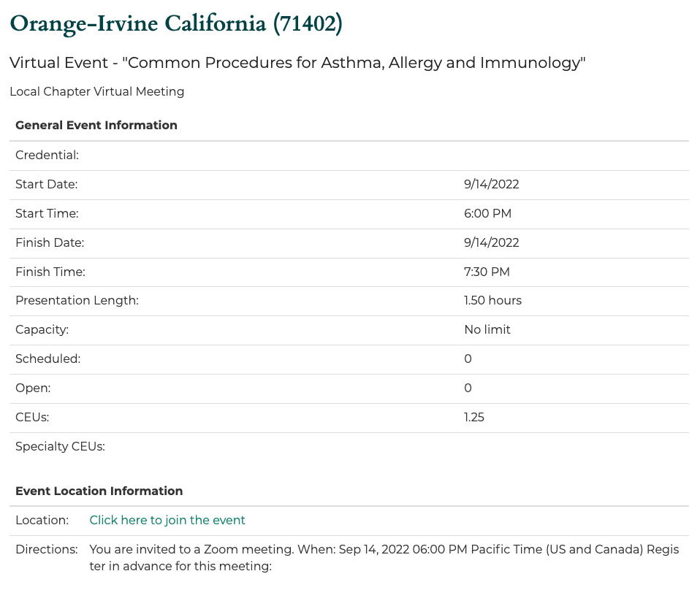The width and height of the screenshot is (700, 590).
Task: Click the 'Open:' row label
Action: pyautogui.click(x=34, y=388)
